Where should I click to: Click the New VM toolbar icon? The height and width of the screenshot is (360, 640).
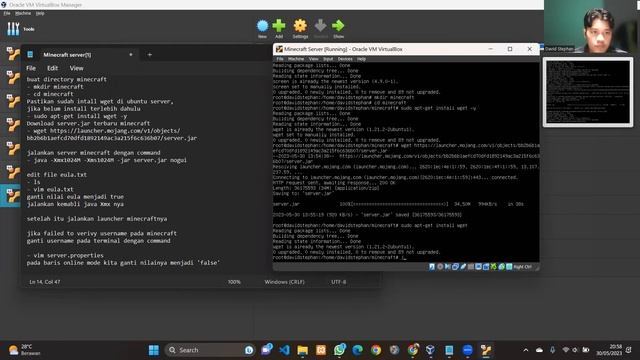click(x=262, y=26)
